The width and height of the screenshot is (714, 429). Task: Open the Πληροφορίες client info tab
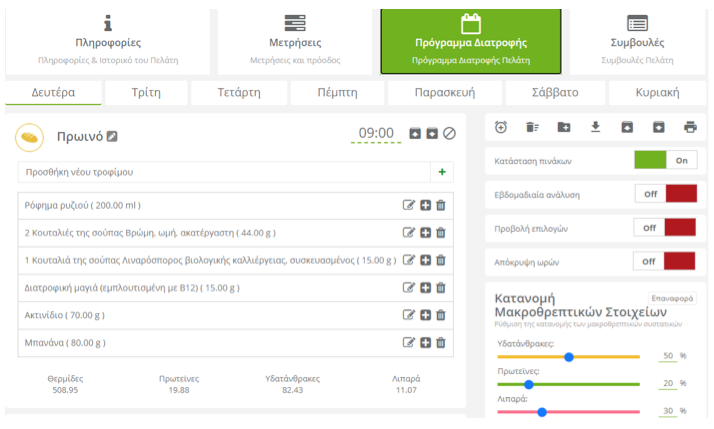(108, 41)
